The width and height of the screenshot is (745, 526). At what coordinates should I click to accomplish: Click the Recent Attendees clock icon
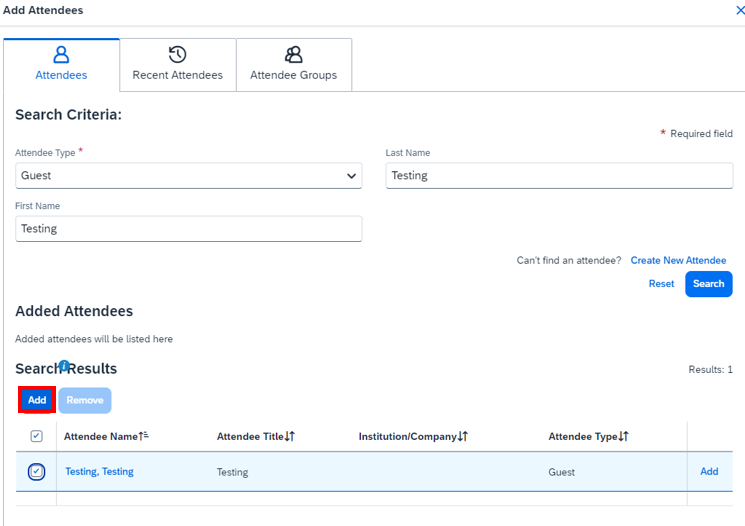click(177, 55)
